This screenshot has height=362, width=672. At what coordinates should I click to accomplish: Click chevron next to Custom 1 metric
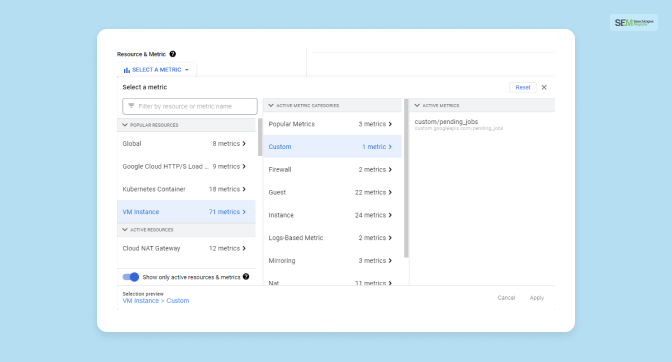click(390, 147)
